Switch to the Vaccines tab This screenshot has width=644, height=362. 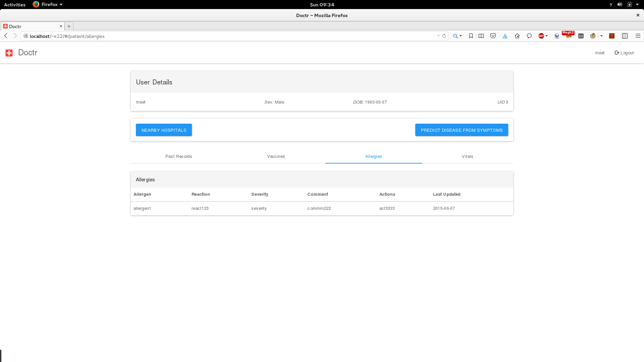[x=276, y=157]
